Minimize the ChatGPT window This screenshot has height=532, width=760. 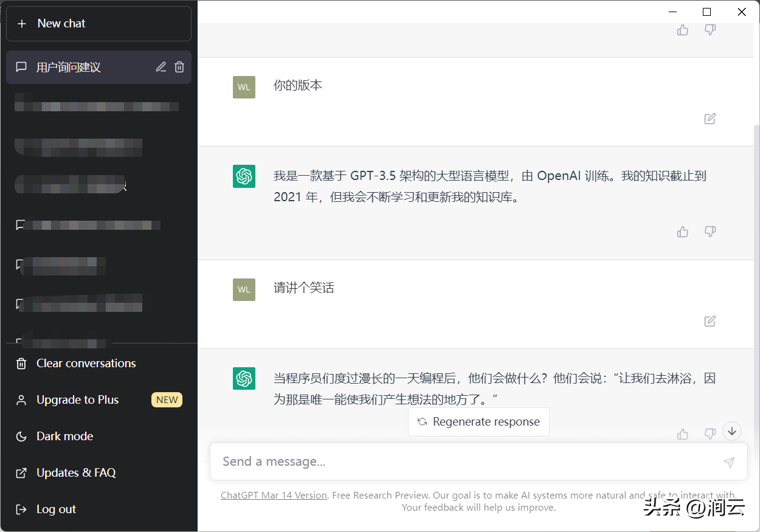click(672, 12)
